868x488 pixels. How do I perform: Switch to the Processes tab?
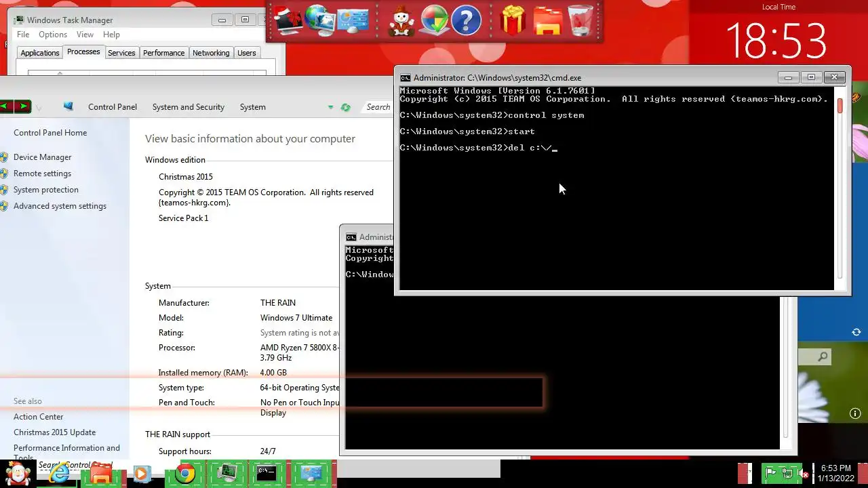tap(83, 52)
